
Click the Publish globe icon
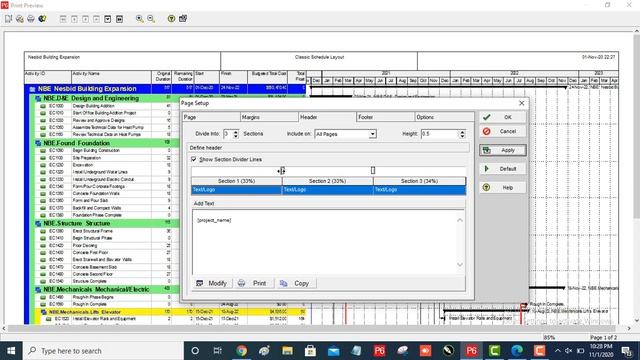[x=42, y=19]
